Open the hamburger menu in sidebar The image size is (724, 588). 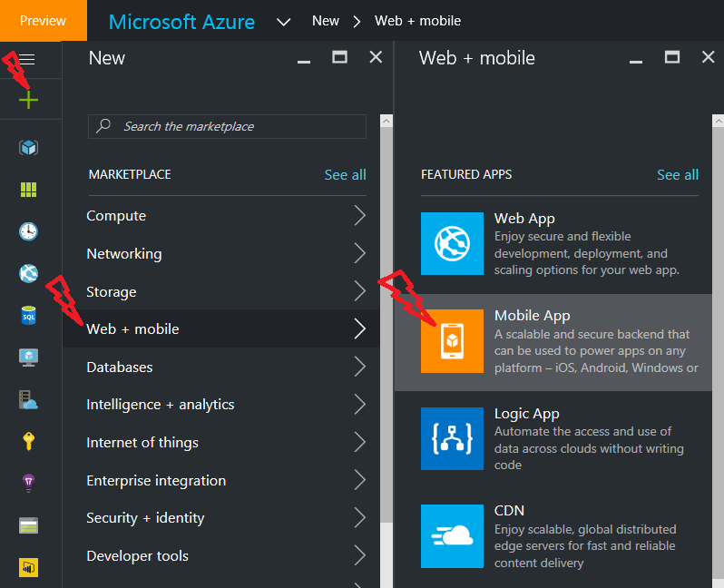27,60
